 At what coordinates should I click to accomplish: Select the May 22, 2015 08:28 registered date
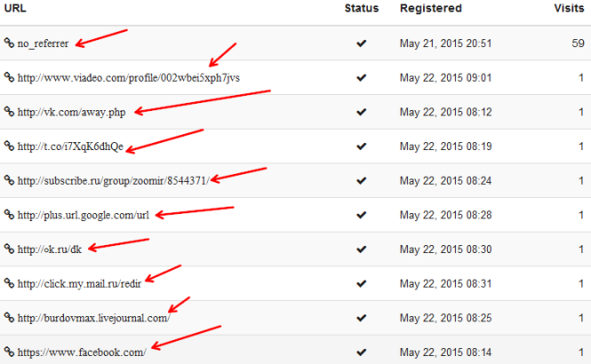tap(445, 215)
